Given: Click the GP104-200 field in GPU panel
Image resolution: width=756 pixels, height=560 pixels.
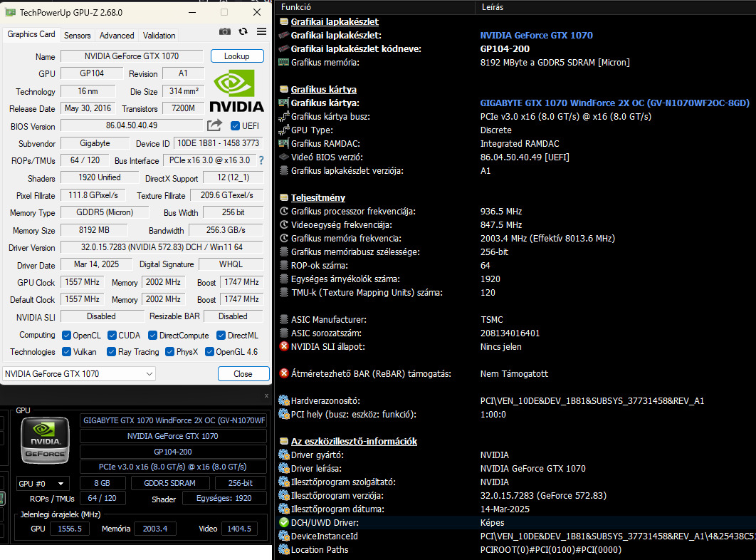Looking at the screenshot, I should click(173, 452).
